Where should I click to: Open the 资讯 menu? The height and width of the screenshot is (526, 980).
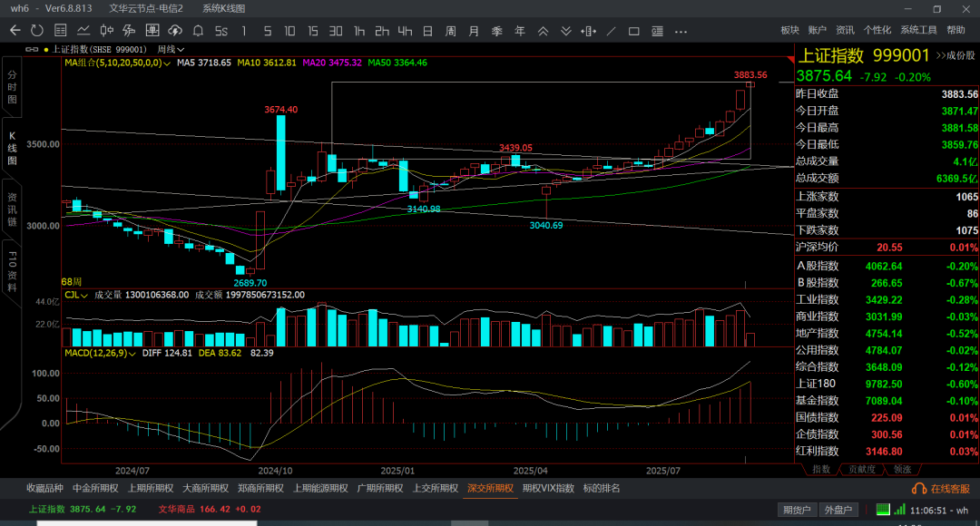pyautogui.click(x=845, y=30)
